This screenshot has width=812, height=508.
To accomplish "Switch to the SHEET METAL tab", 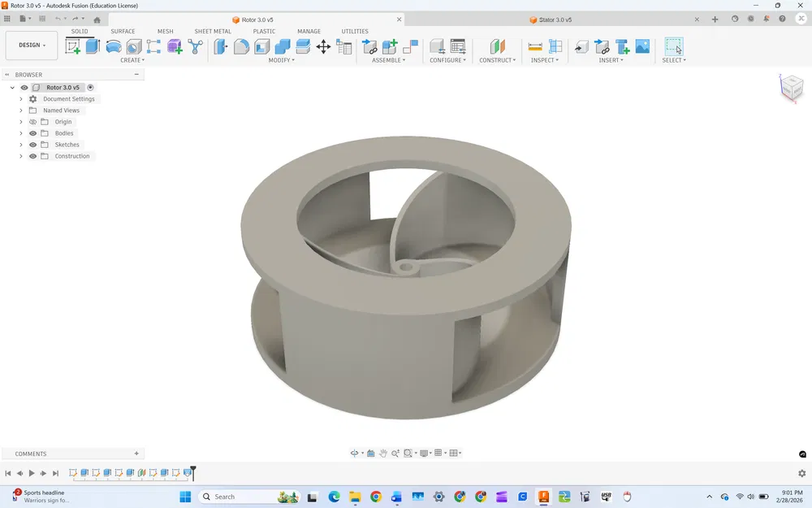I will 212,31.
